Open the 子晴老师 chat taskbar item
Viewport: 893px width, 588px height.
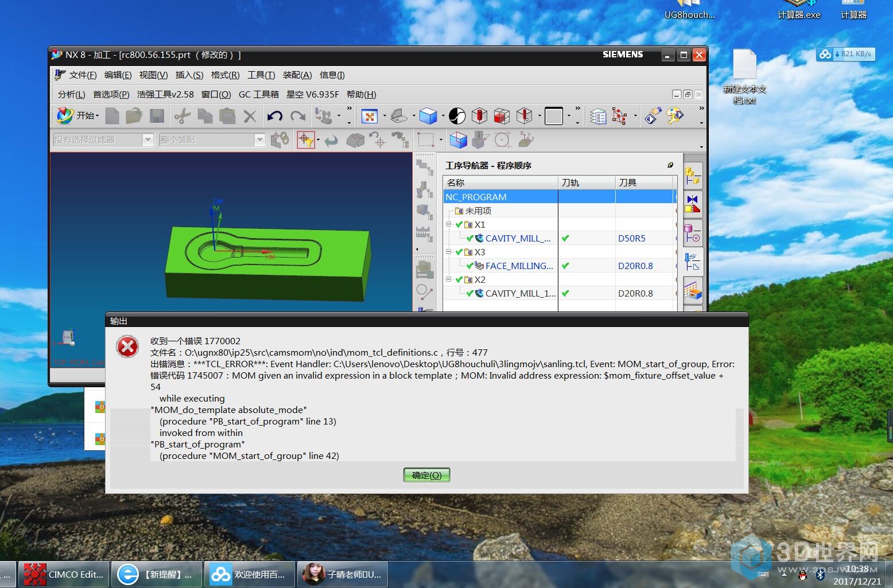342,574
